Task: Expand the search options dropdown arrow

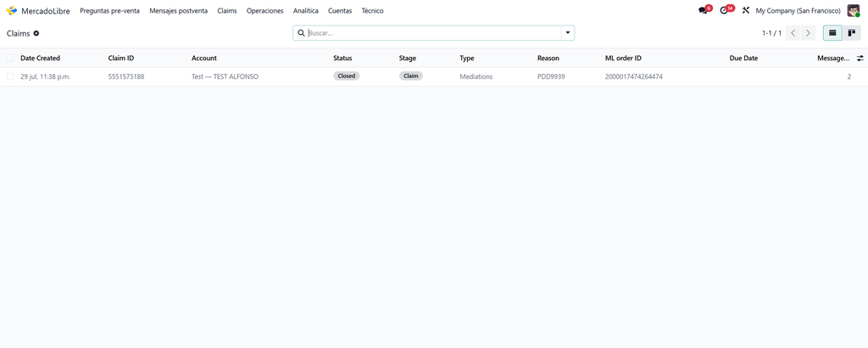Action: (567, 33)
